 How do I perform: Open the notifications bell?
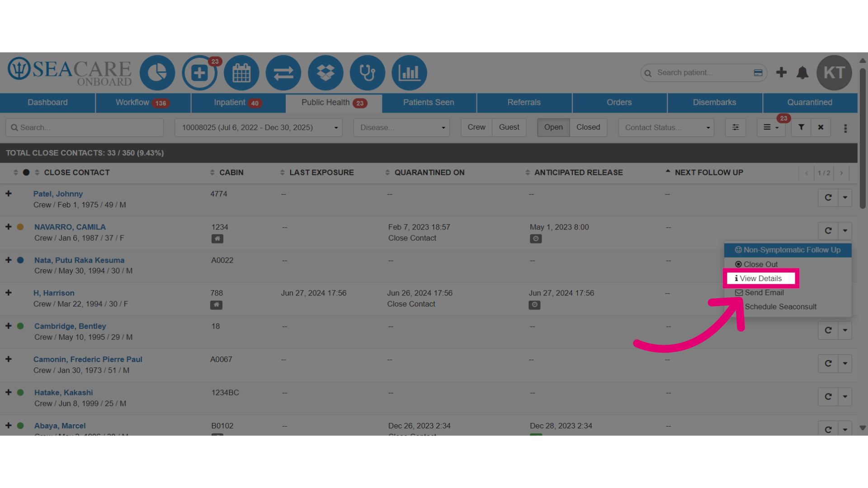coord(802,73)
